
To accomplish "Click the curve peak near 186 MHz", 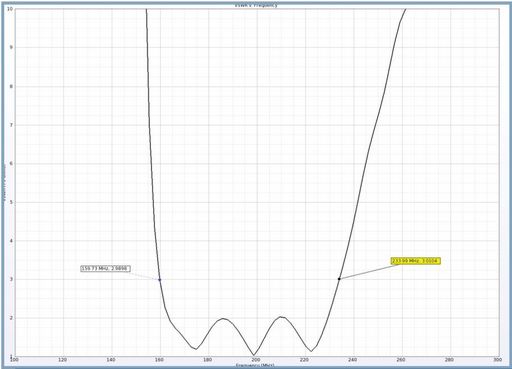I will pos(223,319).
